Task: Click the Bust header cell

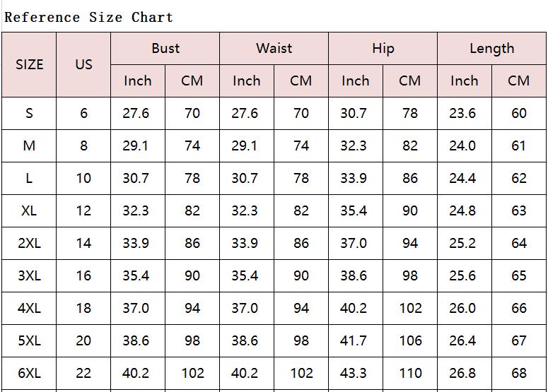Action: click(165, 49)
